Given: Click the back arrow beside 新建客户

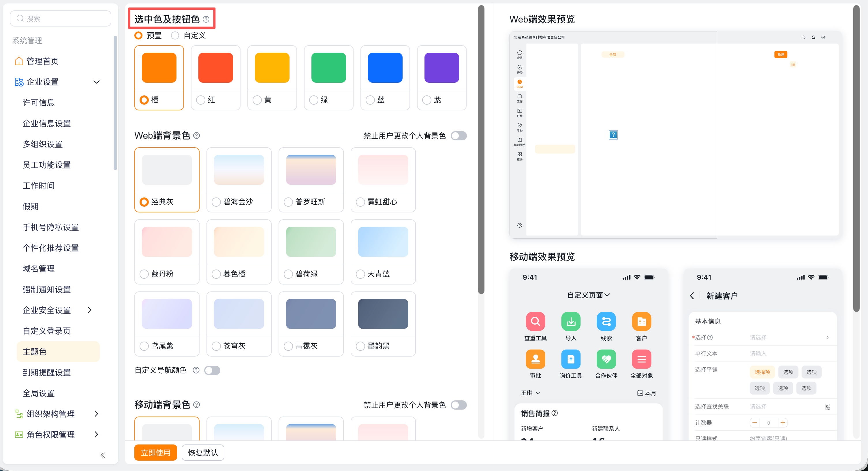Looking at the screenshot, I should click(692, 295).
